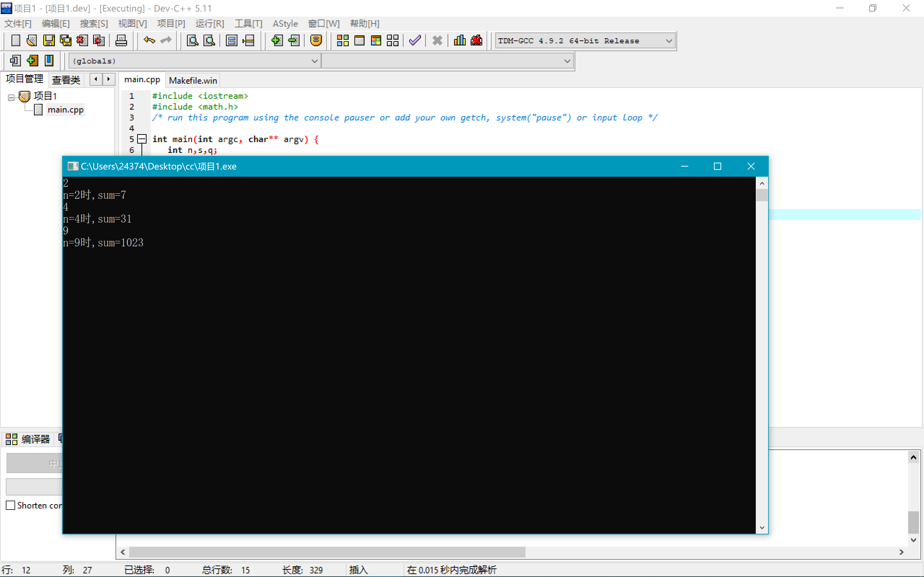Click the Find magnifier toolbar icon
Viewport: 924px width, 577px height.
(192, 40)
